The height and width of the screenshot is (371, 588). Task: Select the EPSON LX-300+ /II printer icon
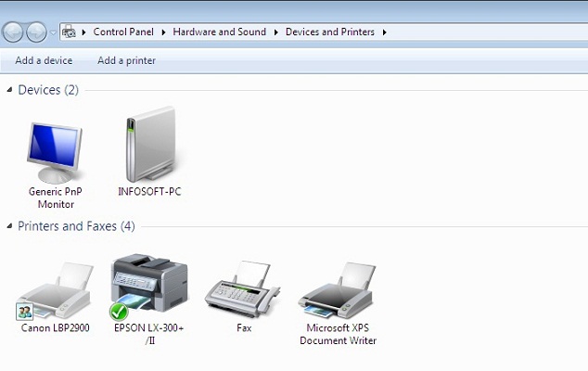pos(149,283)
